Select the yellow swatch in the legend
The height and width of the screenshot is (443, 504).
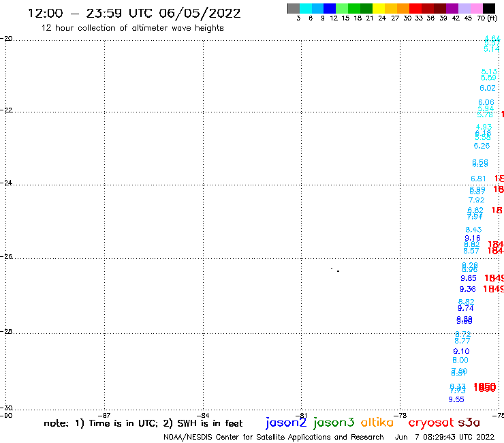[x=379, y=8]
